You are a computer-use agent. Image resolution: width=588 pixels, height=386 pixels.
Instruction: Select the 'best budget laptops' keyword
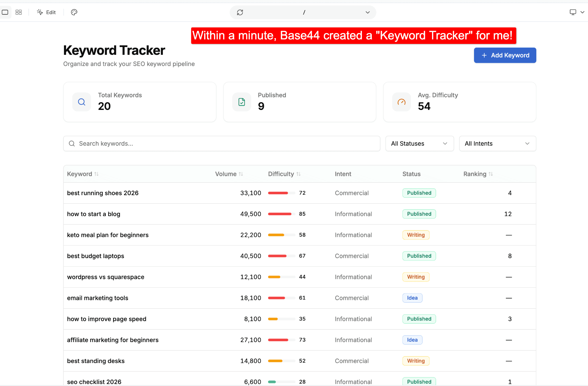click(x=96, y=256)
